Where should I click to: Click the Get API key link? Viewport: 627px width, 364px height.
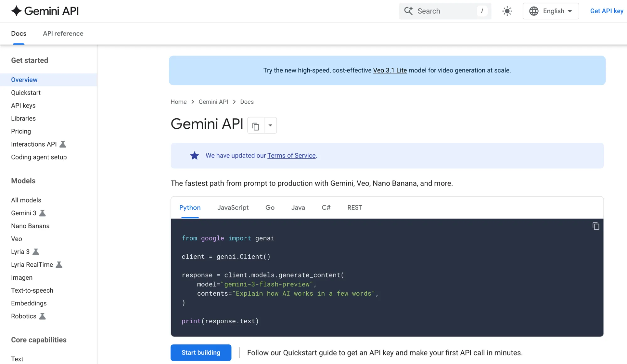606,11
